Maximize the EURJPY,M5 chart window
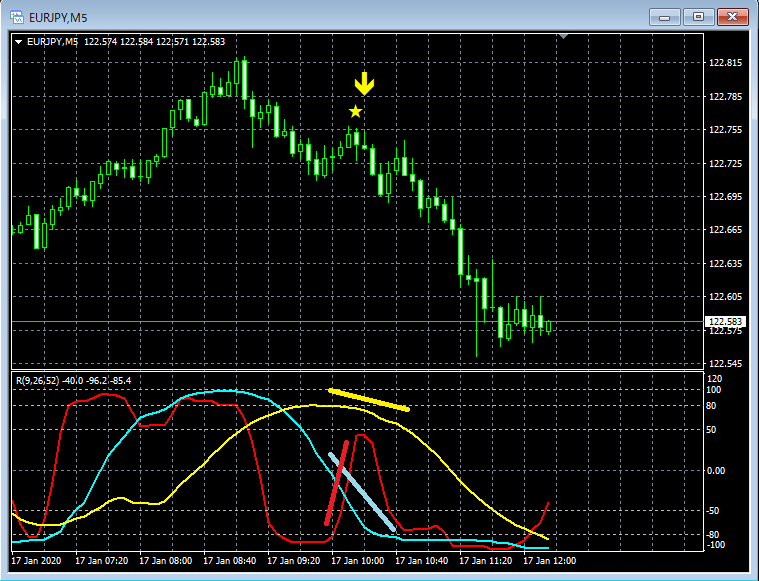The image size is (759, 581). [698, 17]
